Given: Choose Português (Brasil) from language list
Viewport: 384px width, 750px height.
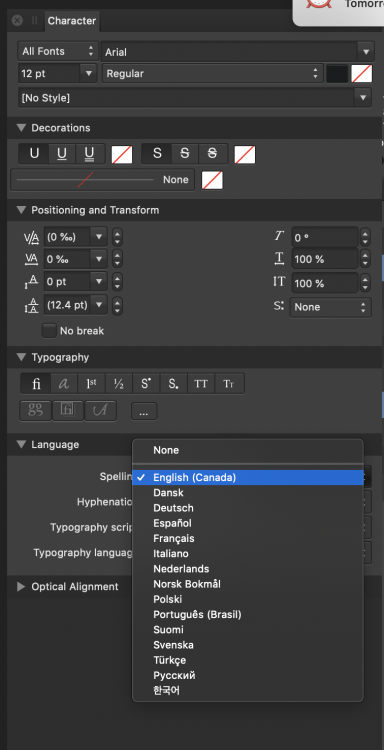Looking at the screenshot, I should 248,615.
